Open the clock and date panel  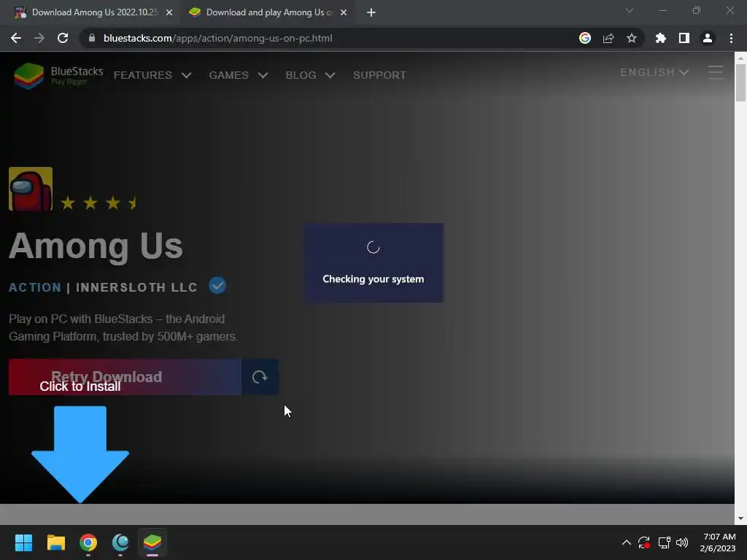(719, 542)
